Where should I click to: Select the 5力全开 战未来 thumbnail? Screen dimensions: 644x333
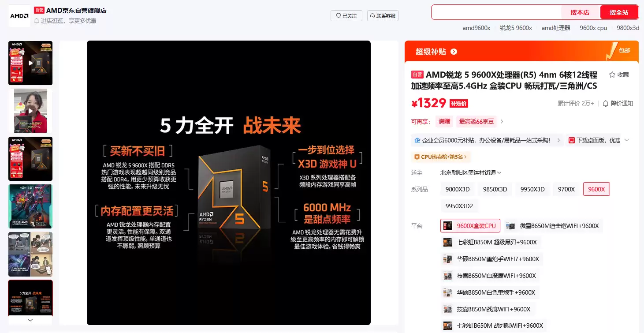[30, 298]
